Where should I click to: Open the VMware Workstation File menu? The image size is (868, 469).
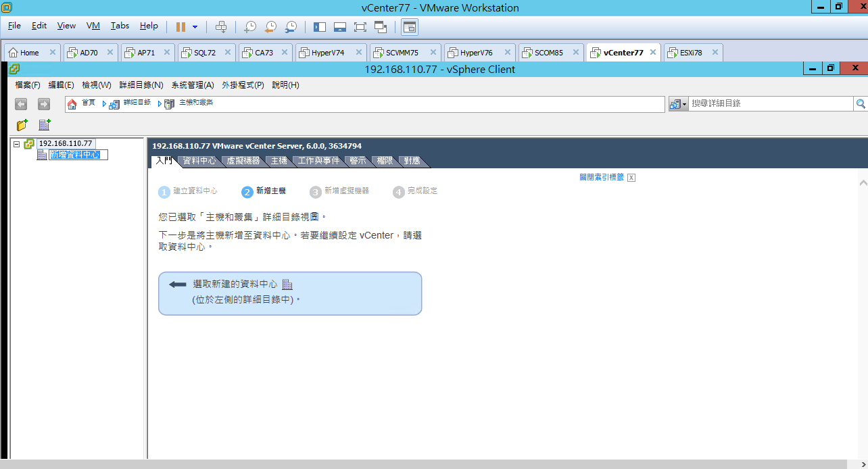(x=14, y=26)
